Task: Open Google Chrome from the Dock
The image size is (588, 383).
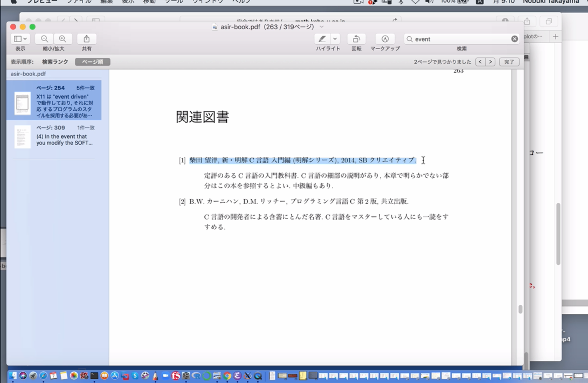Action: pyautogui.click(x=227, y=375)
